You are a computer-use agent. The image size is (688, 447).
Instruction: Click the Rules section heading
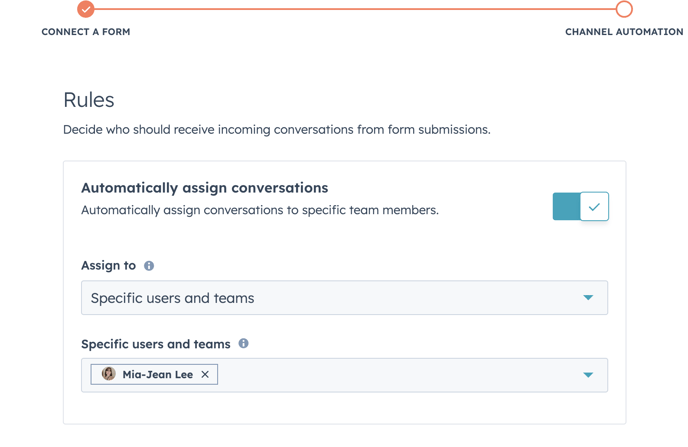point(89,100)
